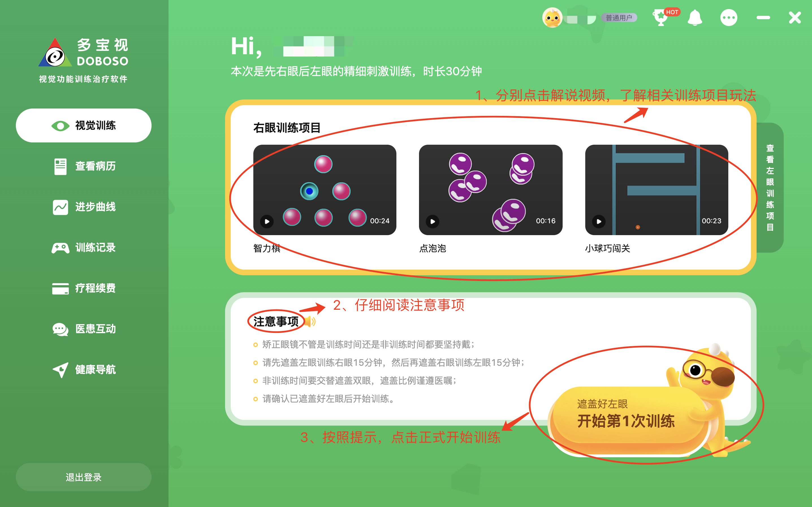Play the 点泡泡 tutorial video

pos(433,221)
